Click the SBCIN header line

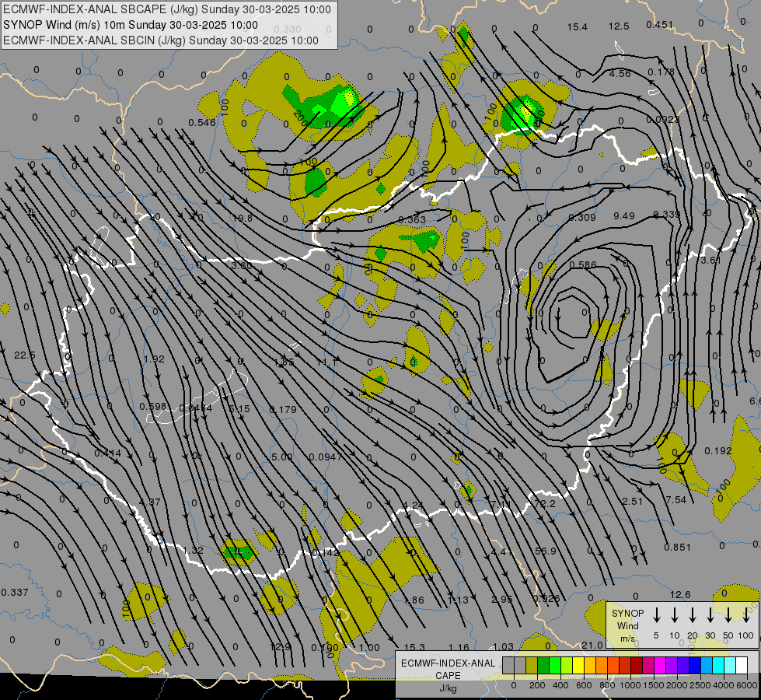[161, 40]
